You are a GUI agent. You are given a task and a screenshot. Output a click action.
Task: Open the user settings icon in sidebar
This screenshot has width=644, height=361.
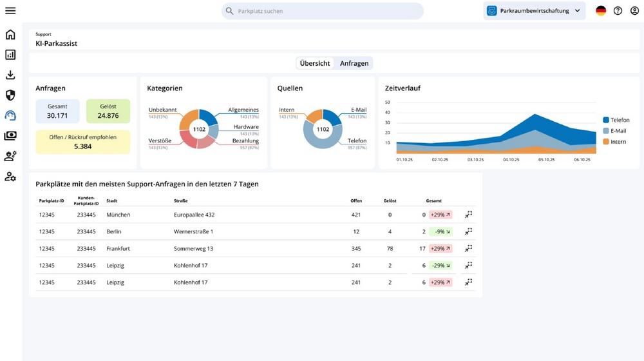[x=10, y=177]
